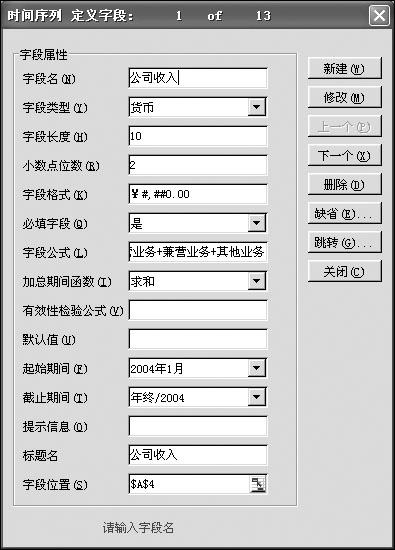Click the 字段公式 input field
The image size is (395, 550).
coord(198,252)
